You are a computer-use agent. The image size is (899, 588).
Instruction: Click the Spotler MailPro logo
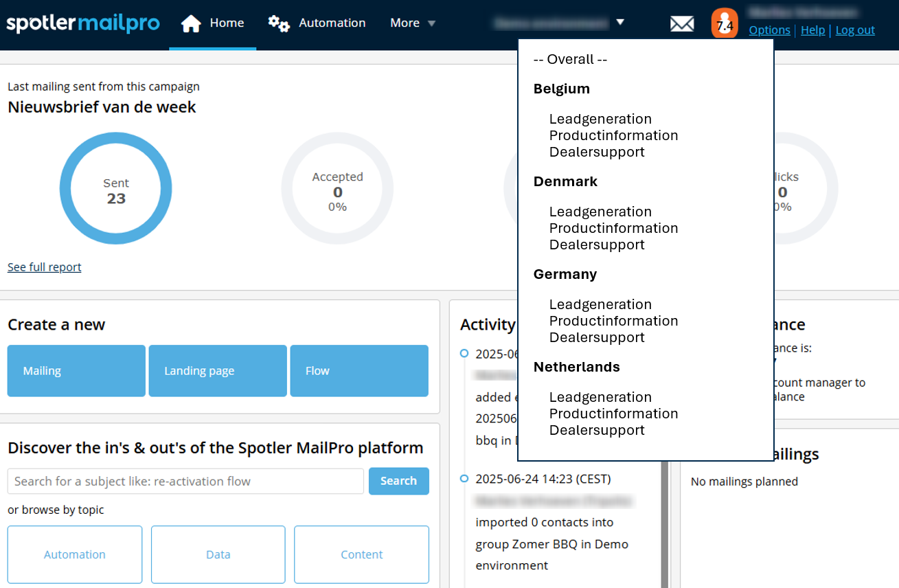tap(83, 23)
